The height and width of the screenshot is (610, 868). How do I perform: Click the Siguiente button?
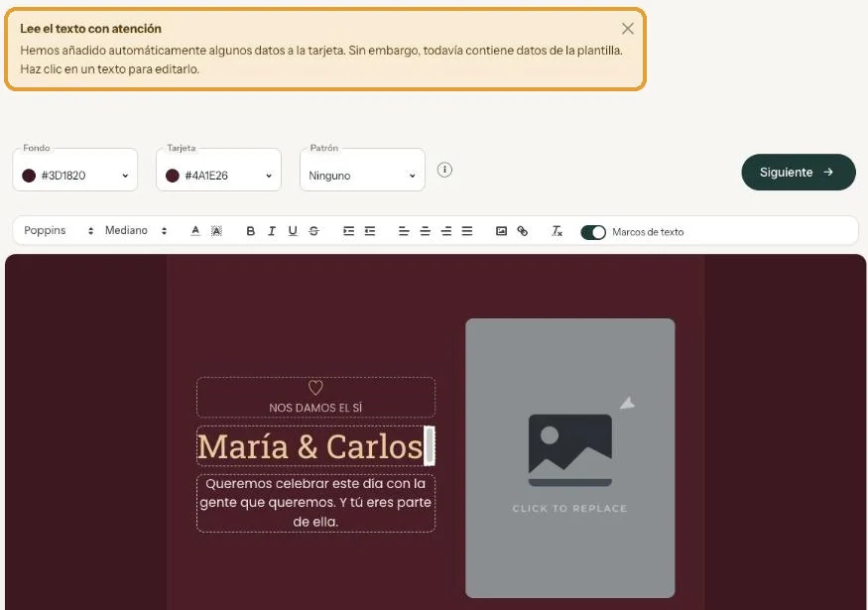[799, 173]
